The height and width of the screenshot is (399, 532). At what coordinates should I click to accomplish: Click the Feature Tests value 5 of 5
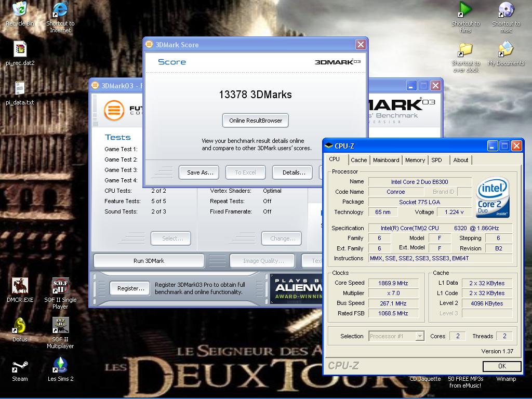158,201
